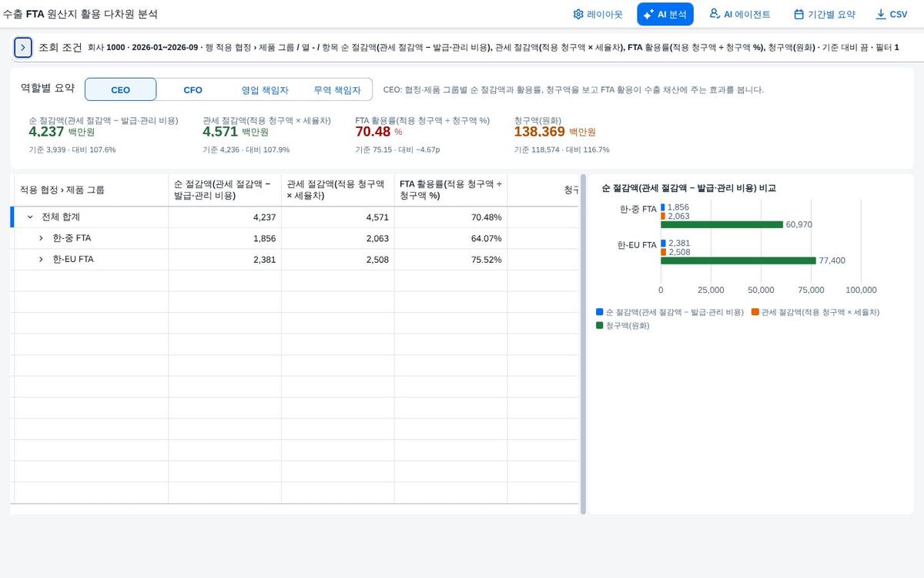
Task: Click the 관세 절감액 4,571 KPI card
Action: click(267, 135)
